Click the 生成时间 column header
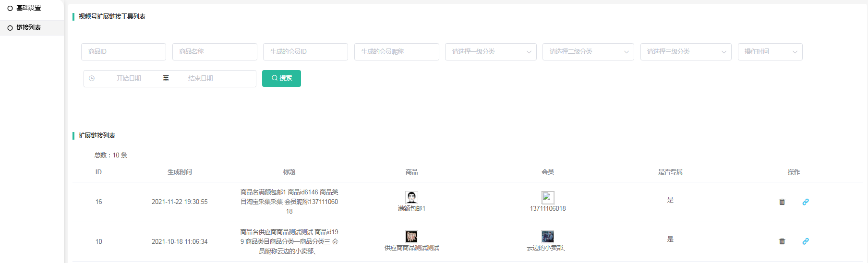Image resolution: width=868 pixels, height=263 pixels. (180, 172)
